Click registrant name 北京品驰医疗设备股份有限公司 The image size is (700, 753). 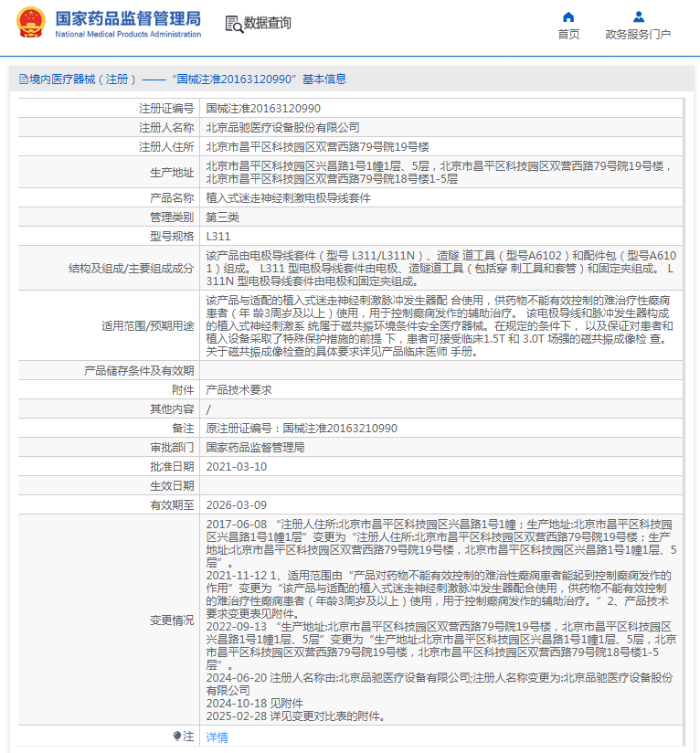point(282,128)
